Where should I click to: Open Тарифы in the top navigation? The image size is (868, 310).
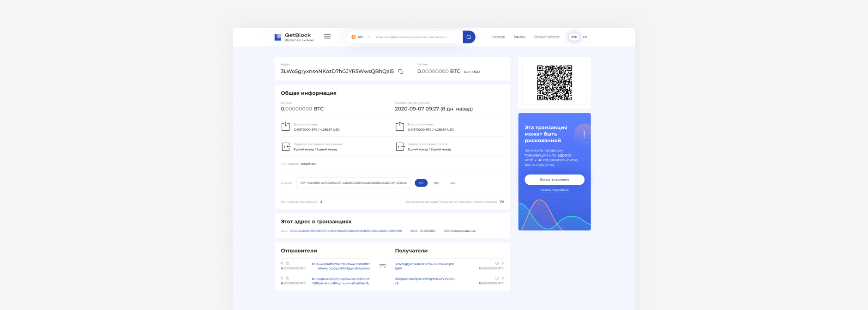point(519,37)
